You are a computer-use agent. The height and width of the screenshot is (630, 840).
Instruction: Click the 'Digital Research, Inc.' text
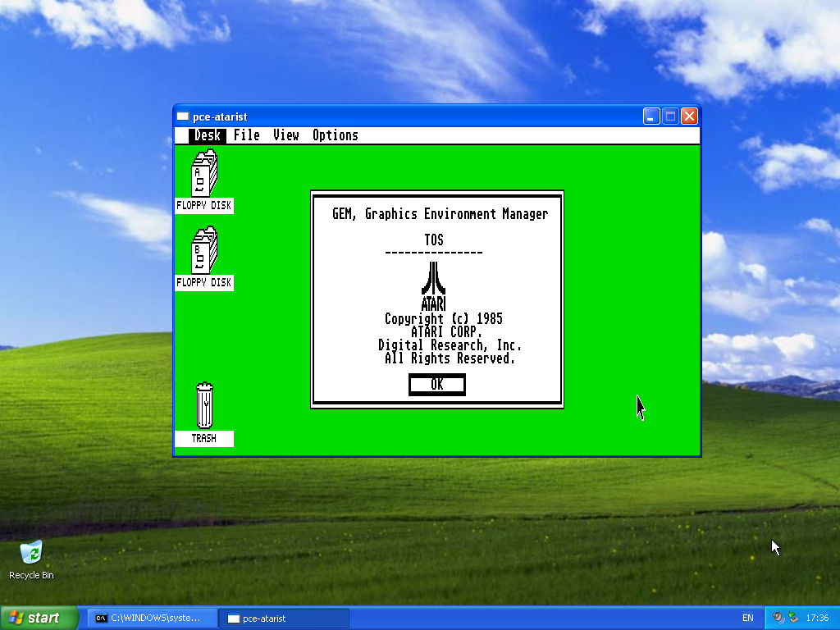pos(450,345)
